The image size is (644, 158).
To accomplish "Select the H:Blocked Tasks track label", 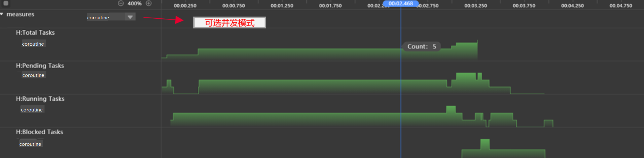I will tap(40, 132).
